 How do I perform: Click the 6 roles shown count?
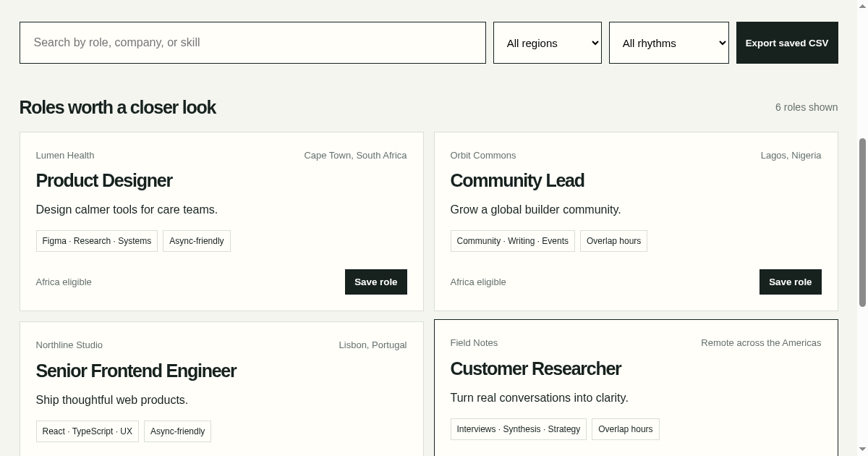[807, 107]
